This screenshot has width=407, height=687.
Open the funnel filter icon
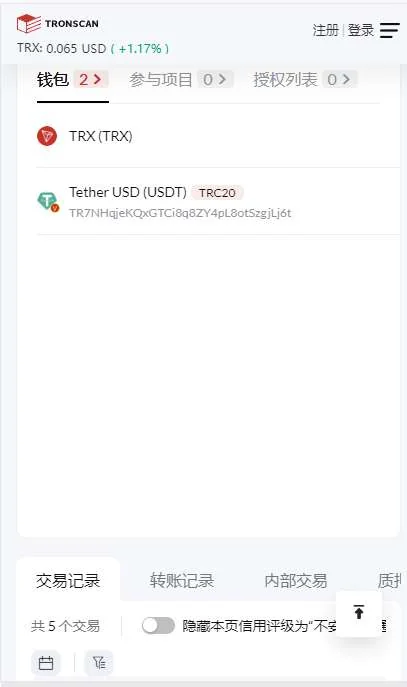tap(99, 663)
